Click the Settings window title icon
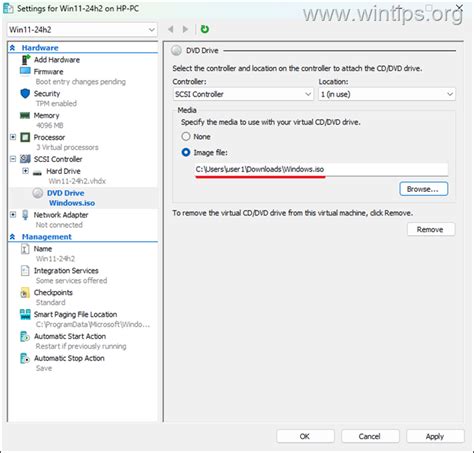 8,8
